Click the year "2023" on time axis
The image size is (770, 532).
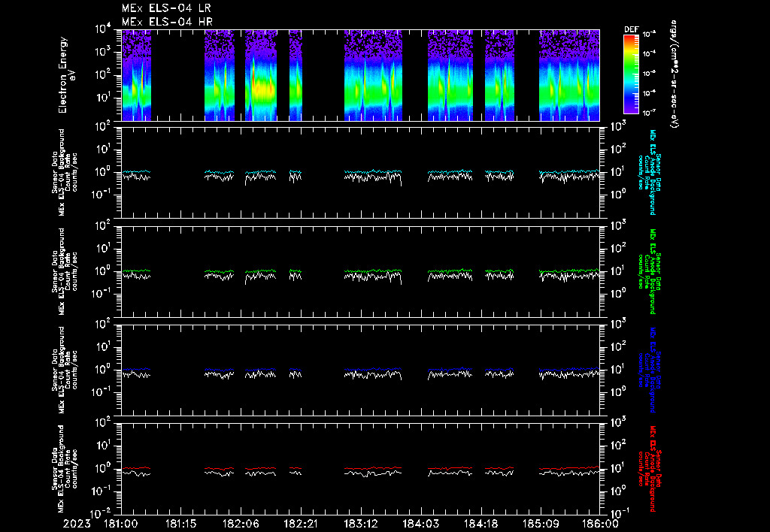click(77, 524)
